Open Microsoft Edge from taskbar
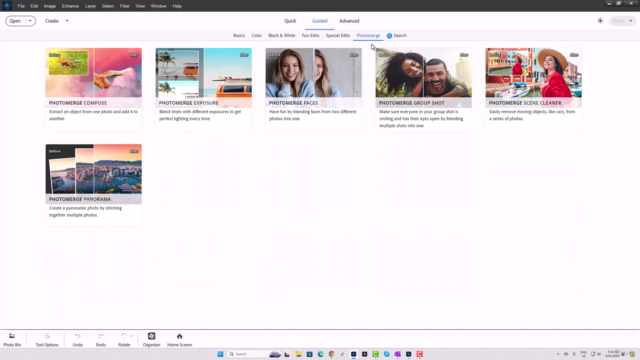Screen dimensions: 640x360 pyautogui.click(x=320, y=354)
